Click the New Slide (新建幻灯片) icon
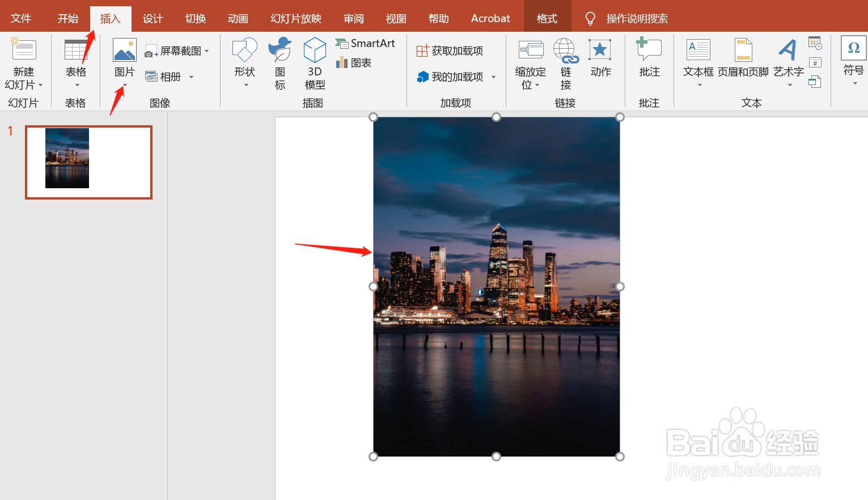 (x=23, y=49)
